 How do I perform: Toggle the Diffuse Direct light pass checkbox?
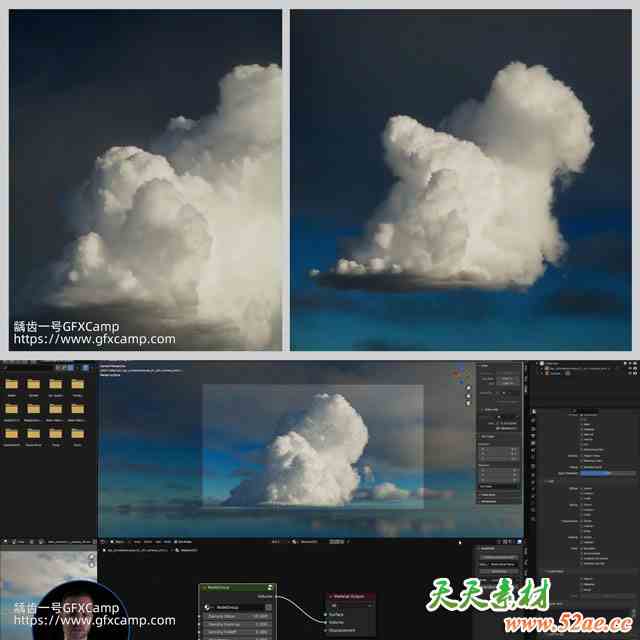582,489
